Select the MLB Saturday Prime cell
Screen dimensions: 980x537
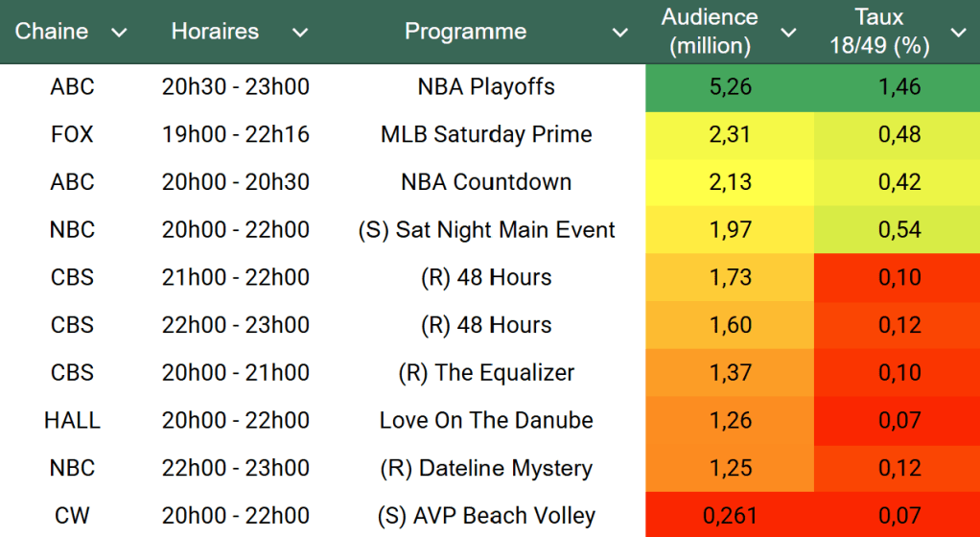tap(486, 135)
